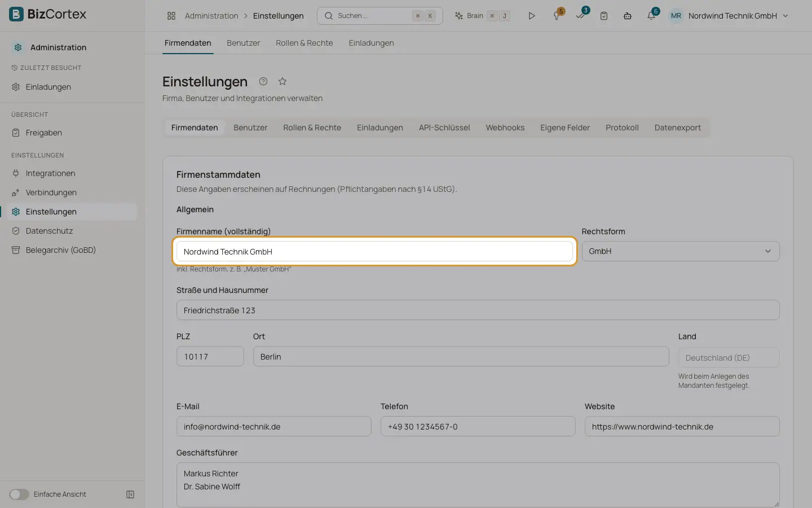The width and height of the screenshot is (812, 508).
Task: Switch to the top Einladungen tab
Action: (x=371, y=43)
